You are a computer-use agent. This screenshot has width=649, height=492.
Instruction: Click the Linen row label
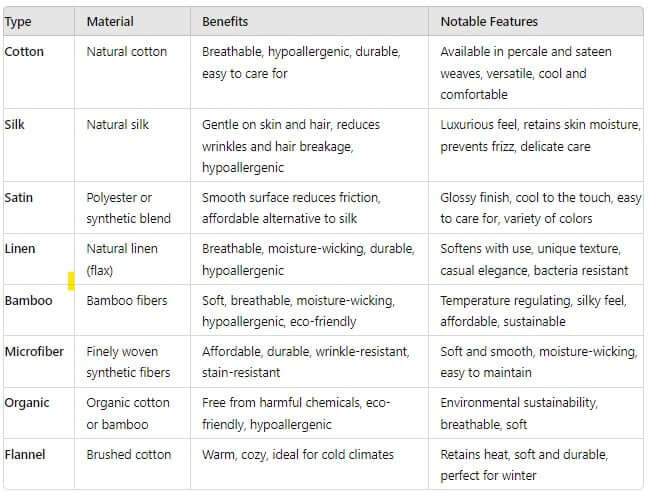(19, 248)
